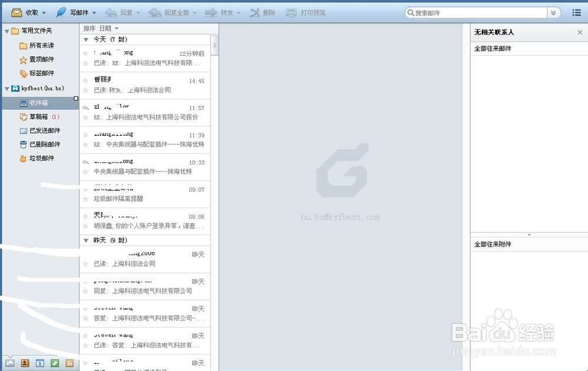Click the 删除 delete button

[262, 12]
